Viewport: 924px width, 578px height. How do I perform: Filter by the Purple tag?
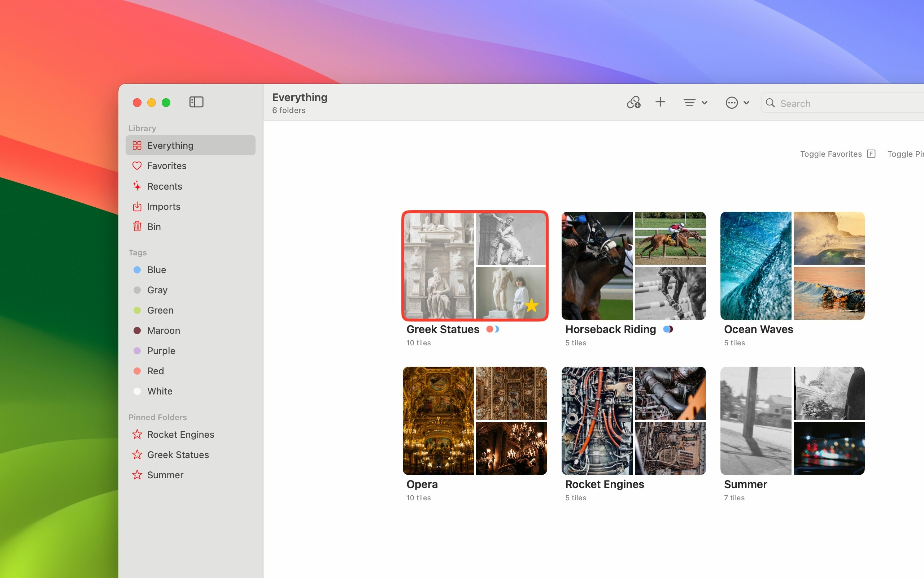[191, 351]
